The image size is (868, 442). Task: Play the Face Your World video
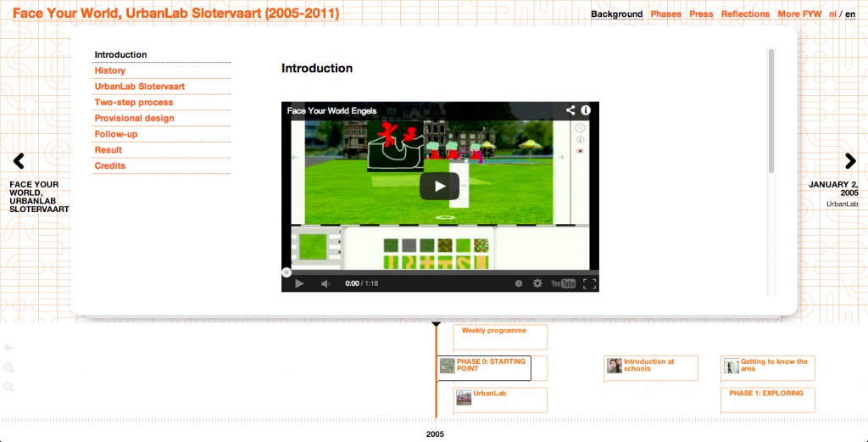[x=440, y=186]
